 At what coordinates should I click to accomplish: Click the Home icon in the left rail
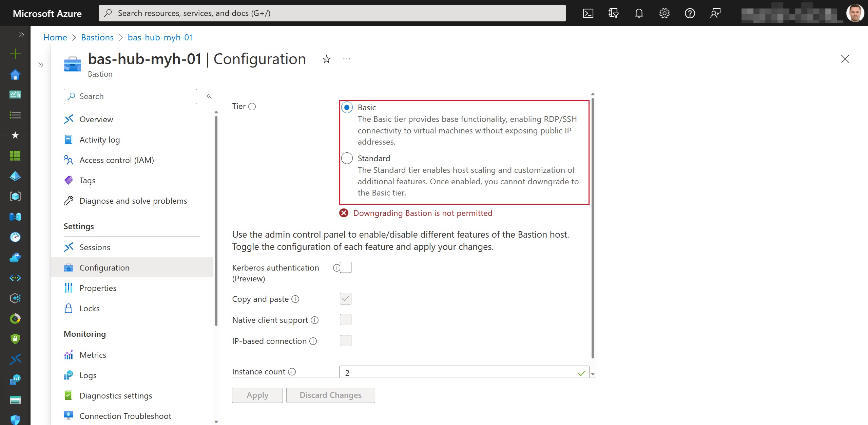pos(15,74)
